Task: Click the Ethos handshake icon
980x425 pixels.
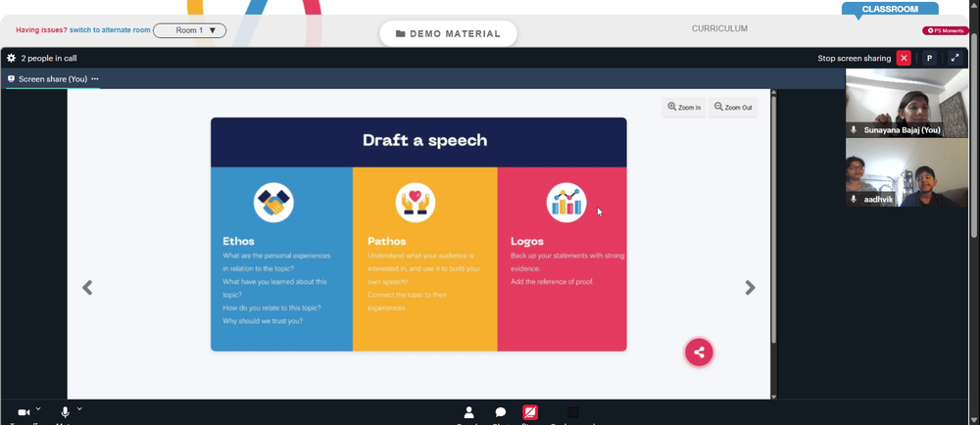Action: tap(273, 203)
